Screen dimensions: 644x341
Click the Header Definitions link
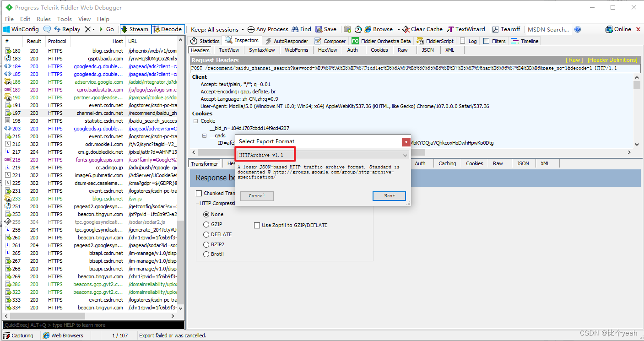click(x=612, y=60)
